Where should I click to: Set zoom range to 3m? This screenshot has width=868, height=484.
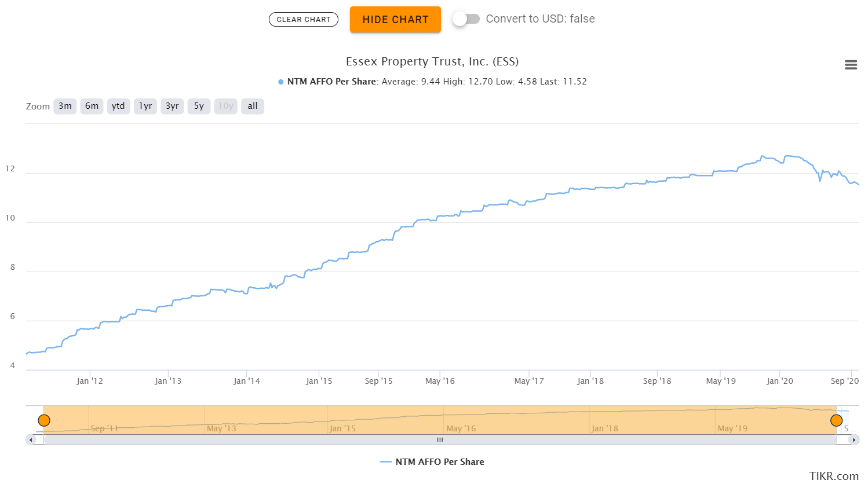tap(65, 106)
